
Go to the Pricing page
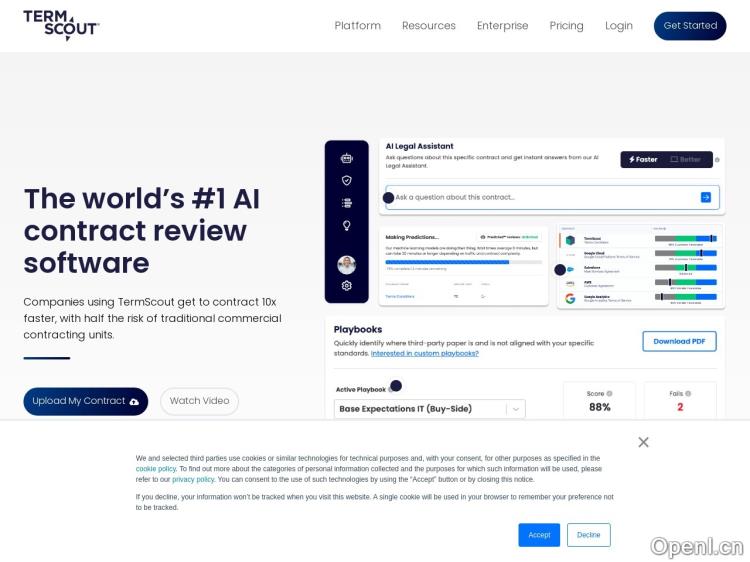(x=566, y=26)
